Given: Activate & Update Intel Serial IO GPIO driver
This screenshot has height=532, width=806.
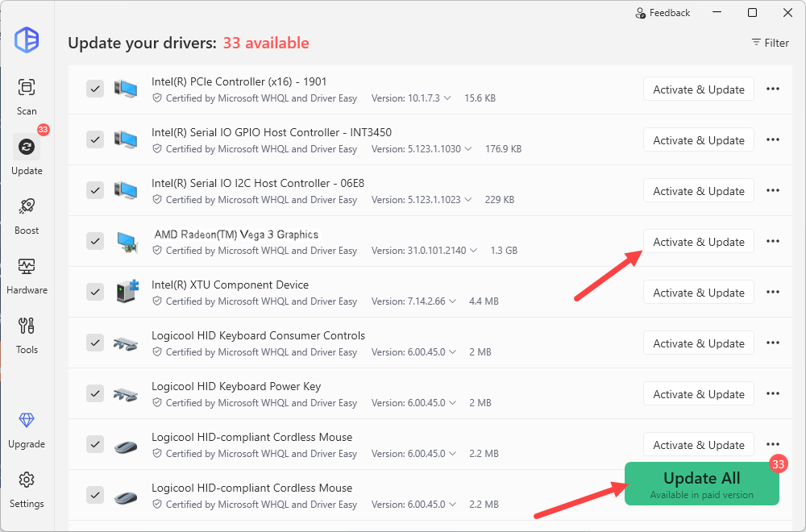Looking at the screenshot, I should click(x=698, y=140).
